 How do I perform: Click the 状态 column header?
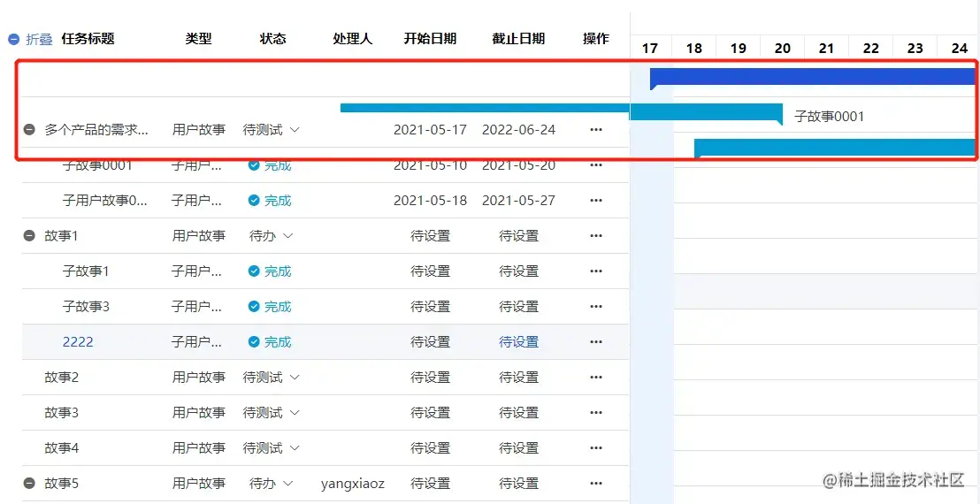273,39
